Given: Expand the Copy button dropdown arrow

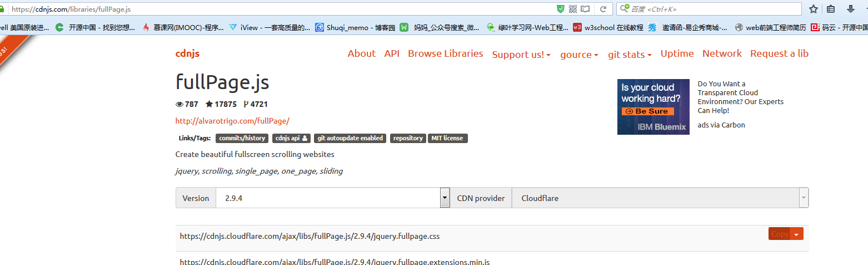Looking at the screenshot, I should [797, 234].
